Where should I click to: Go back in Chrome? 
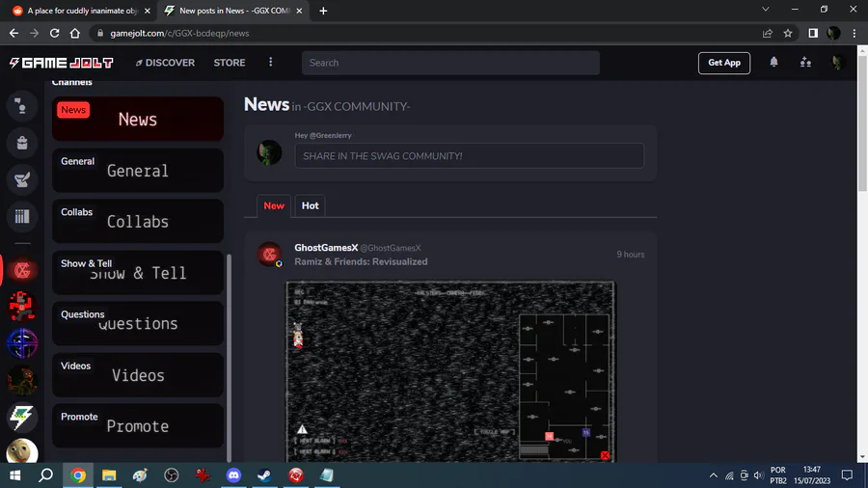tap(14, 33)
